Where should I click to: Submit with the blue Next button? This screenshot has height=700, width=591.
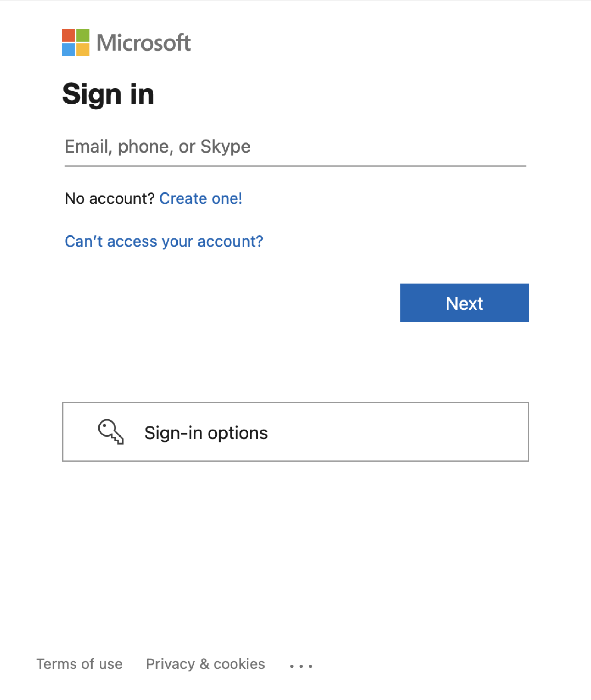coord(464,303)
